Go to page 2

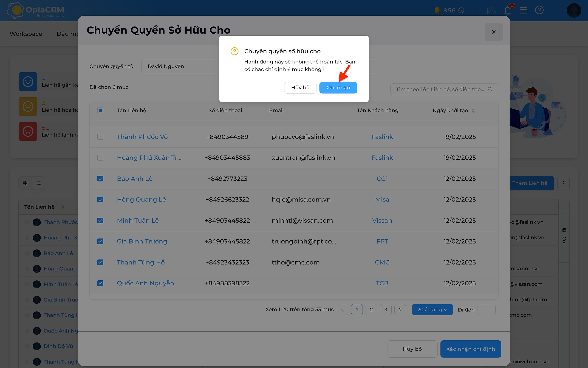click(371, 310)
